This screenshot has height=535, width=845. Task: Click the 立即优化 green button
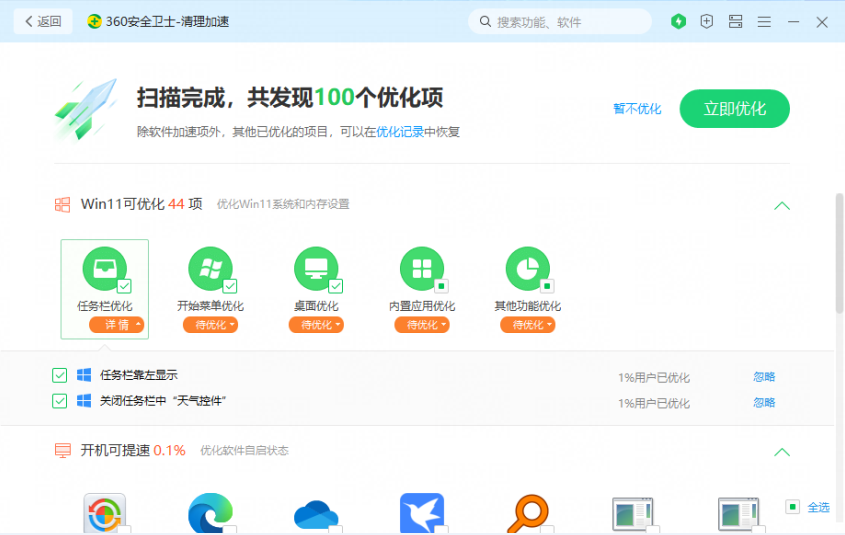point(734,109)
